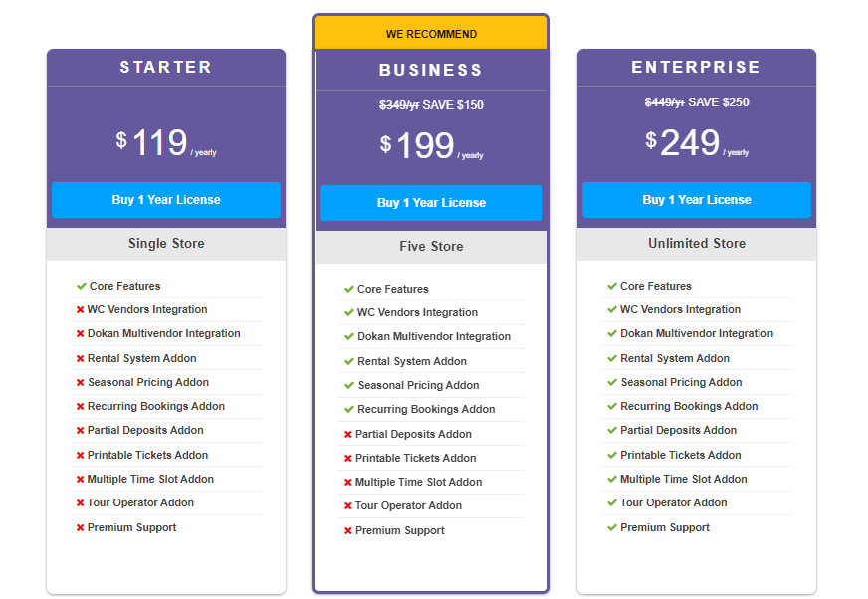Image resolution: width=868 pixels, height=599 pixels.
Task: Click the green check for Multiple Time Slot Addon in Enterprise
Action: click(x=611, y=479)
